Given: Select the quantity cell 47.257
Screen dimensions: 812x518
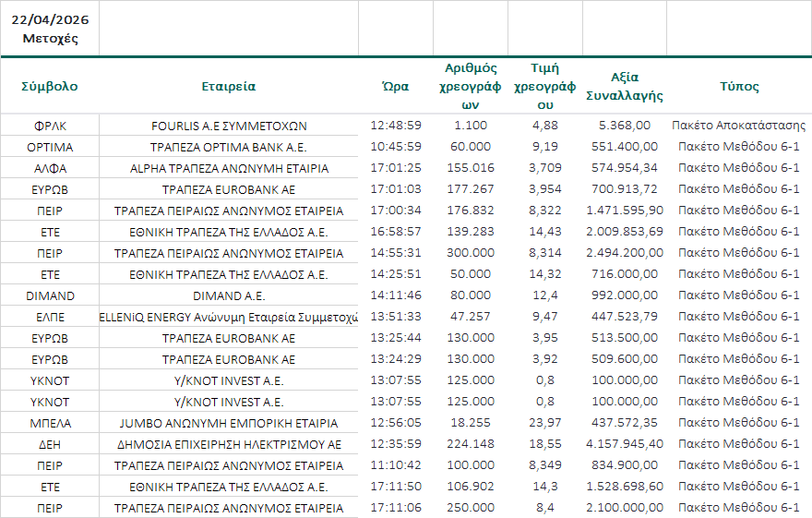Looking at the screenshot, I should pyautogui.click(x=471, y=317).
